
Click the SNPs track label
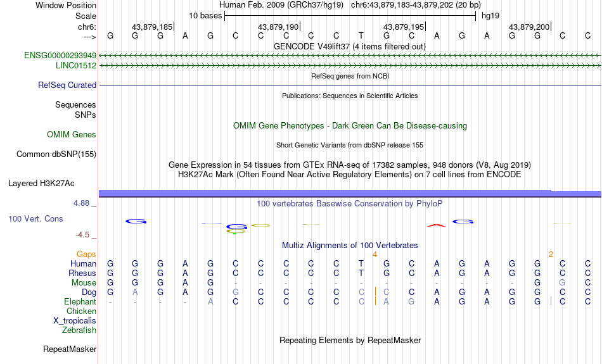click(x=86, y=115)
